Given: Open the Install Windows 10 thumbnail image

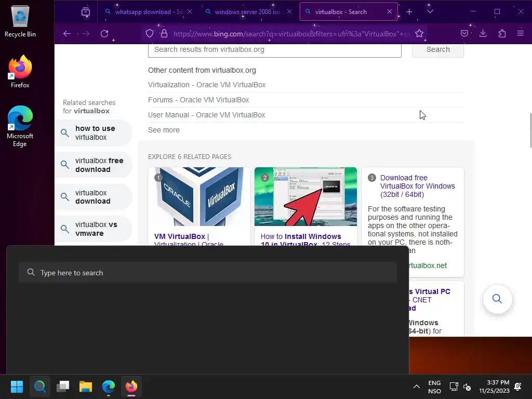Looking at the screenshot, I should (305, 196).
